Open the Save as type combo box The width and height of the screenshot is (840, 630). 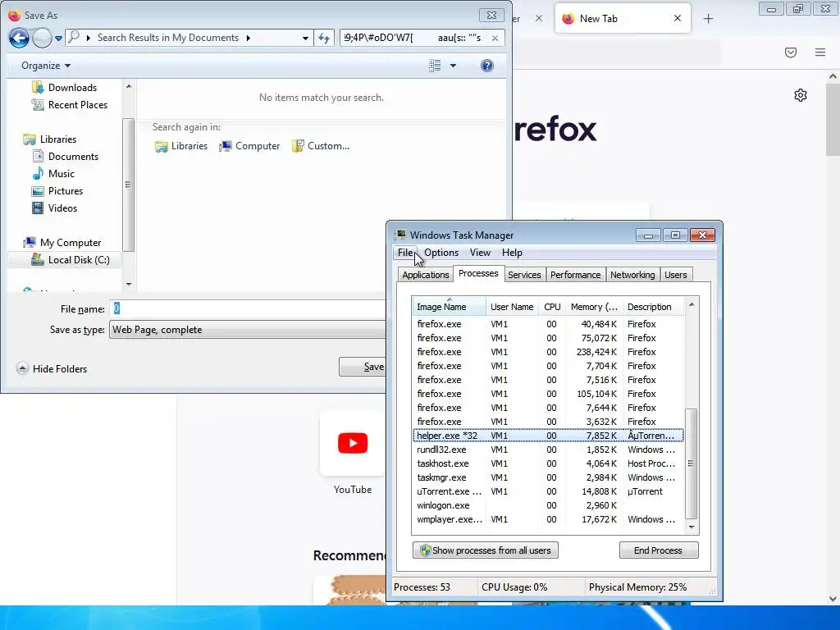[x=248, y=330]
